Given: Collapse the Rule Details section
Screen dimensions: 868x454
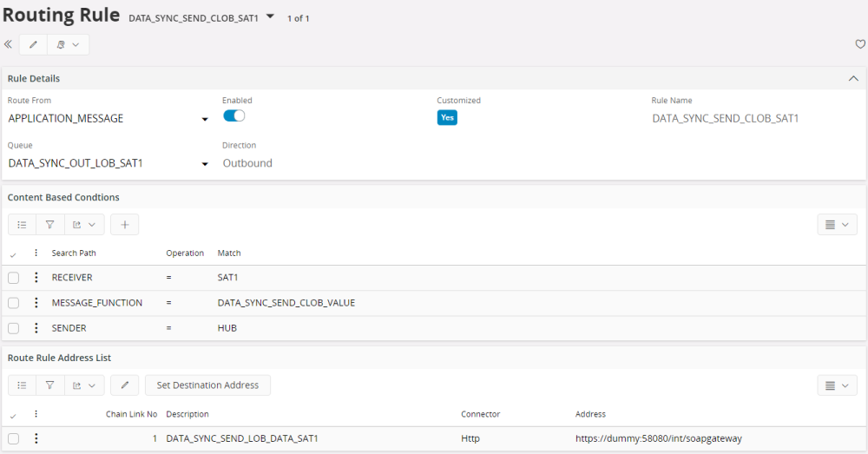Looking at the screenshot, I should tap(852, 78).
